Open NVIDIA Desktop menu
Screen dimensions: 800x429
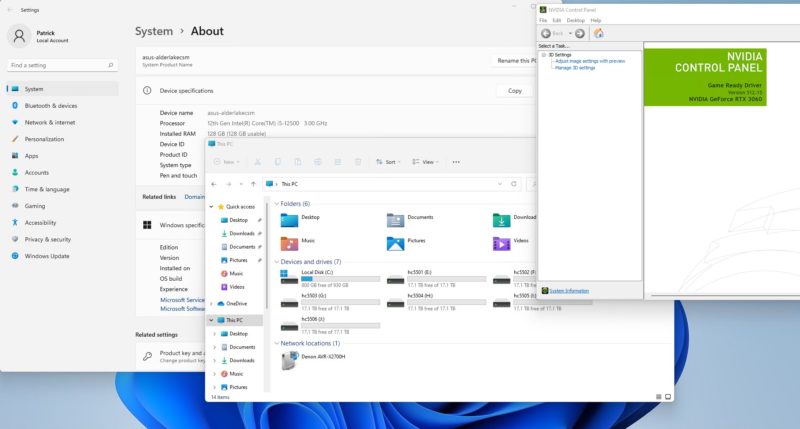[576, 20]
